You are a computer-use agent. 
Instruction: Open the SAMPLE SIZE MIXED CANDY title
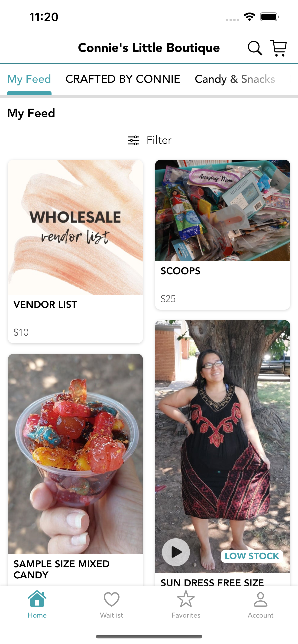click(62, 569)
